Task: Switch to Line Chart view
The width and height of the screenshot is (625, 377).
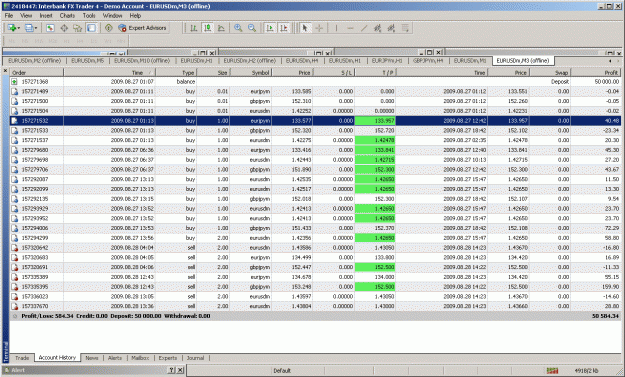Action: [221, 28]
